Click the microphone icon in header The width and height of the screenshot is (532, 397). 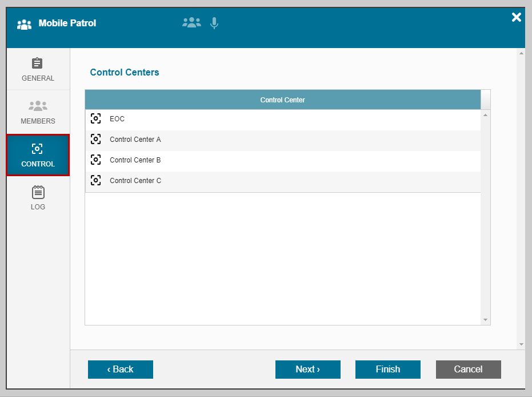pos(214,23)
